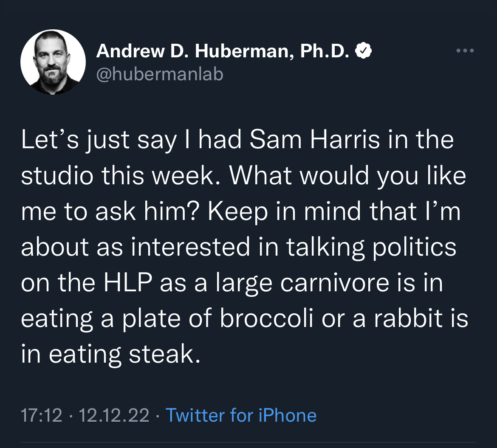Screen dimensions: 497x448
Task: Click the Twitter for iPhone source link
Action: [x=241, y=415]
